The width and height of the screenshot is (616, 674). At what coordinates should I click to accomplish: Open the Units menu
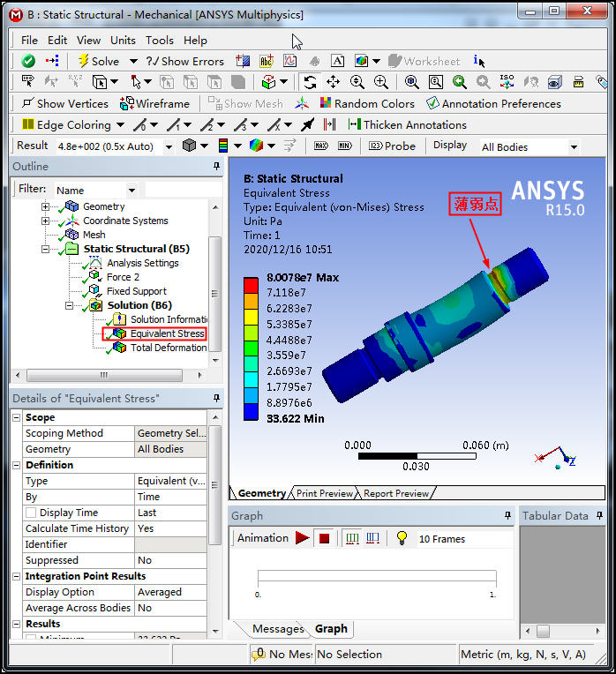click(x=123, y=40)
